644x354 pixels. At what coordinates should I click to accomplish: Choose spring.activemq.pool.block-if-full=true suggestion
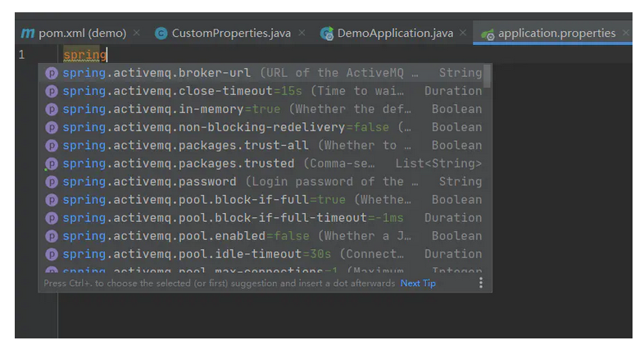(261, 200)
